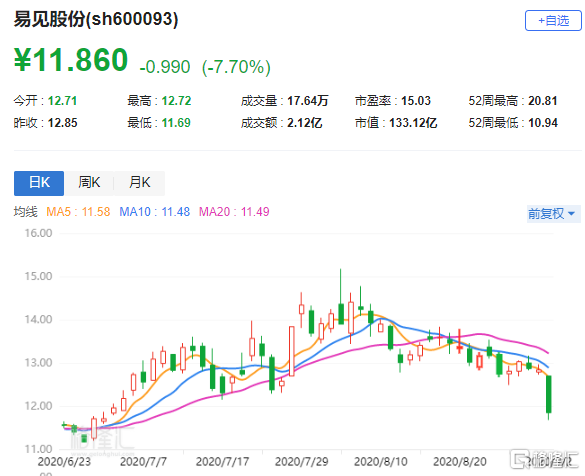Click the 2020/8/10 date label

(381, 462)
